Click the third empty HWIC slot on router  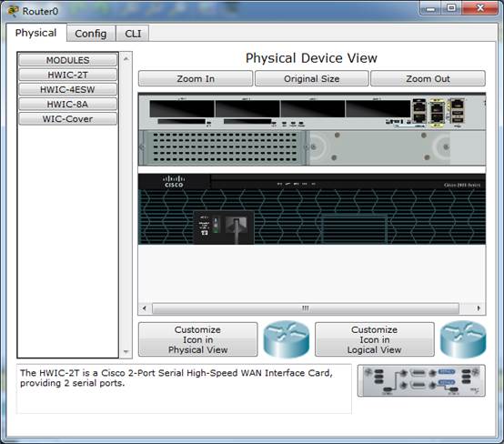point(313,108)
